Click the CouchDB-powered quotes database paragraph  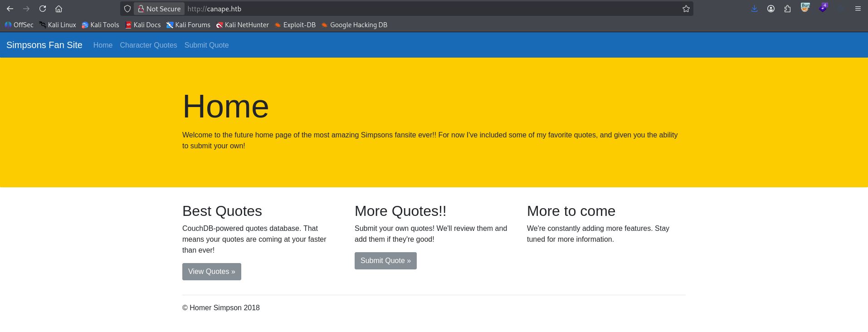(254, 239)
